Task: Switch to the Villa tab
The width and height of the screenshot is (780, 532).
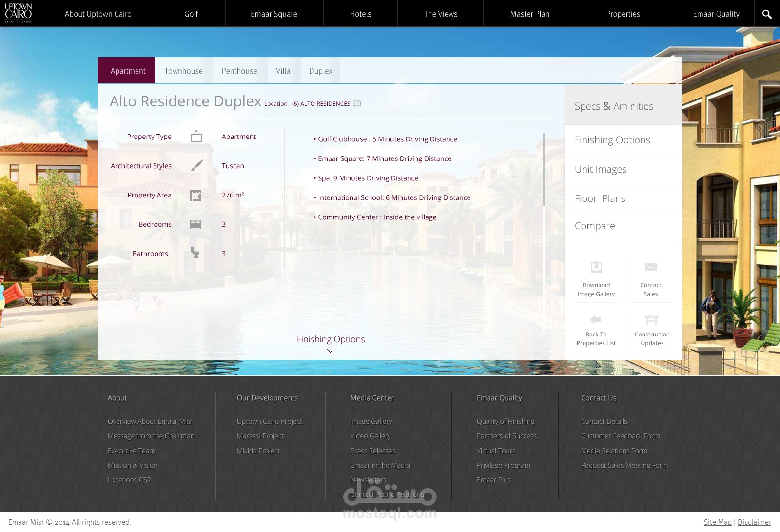Action: point(283,70)
